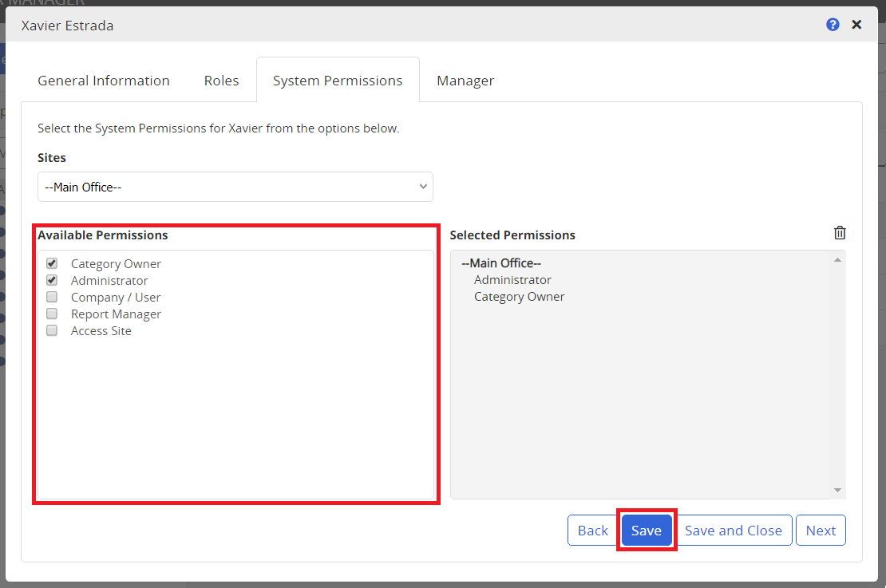Viewport: 886px width, 588px height.
Task: Click the scrollbar down arrow in Selected Permissions
Action: (x=837, y=489)
